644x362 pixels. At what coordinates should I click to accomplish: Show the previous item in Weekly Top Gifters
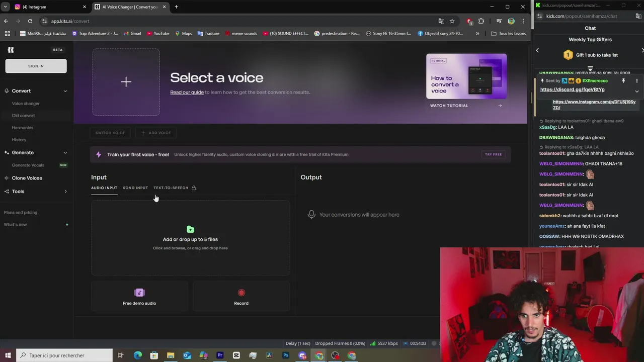pyautogui.click(x=537, y=50)
